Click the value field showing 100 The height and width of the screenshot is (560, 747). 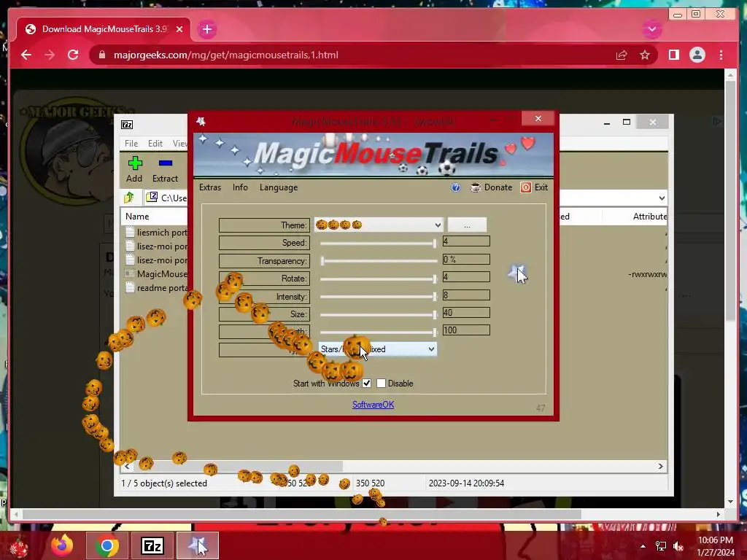pos(466,330)
